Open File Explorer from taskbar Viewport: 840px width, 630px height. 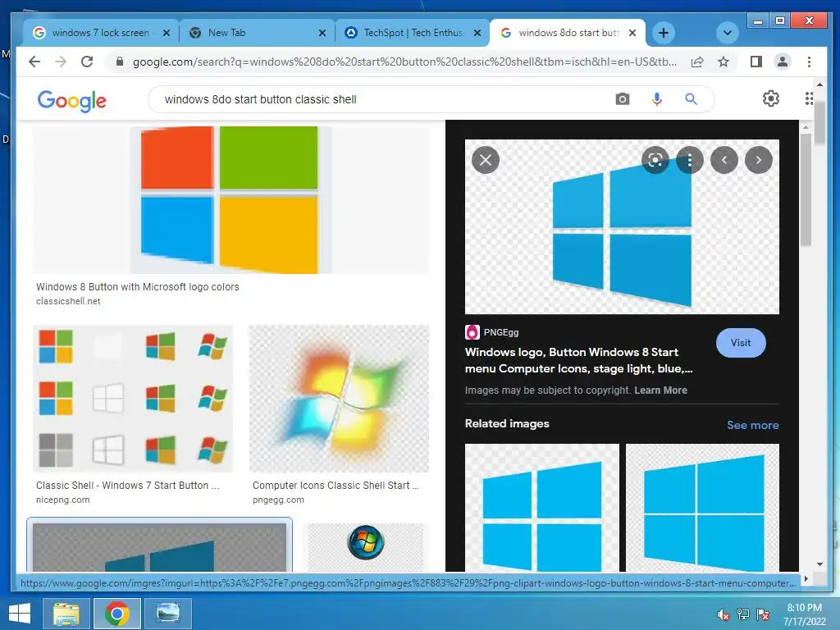(66, 614)
